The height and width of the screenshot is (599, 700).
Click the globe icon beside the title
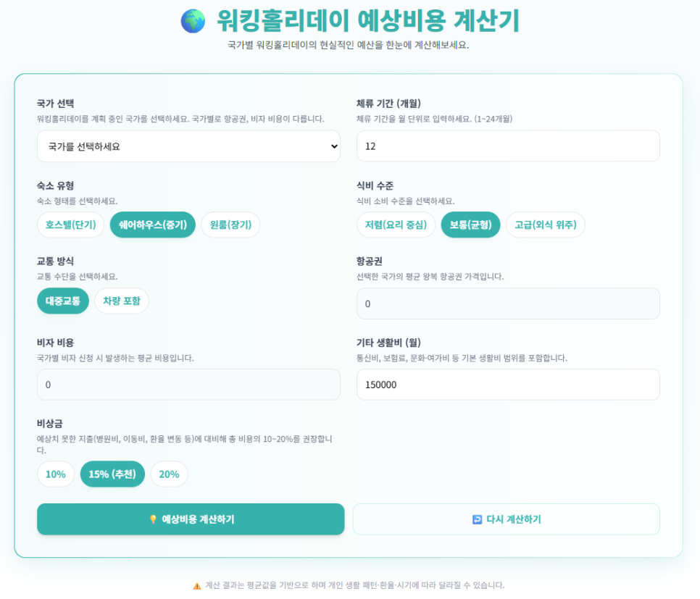(193, 21)
